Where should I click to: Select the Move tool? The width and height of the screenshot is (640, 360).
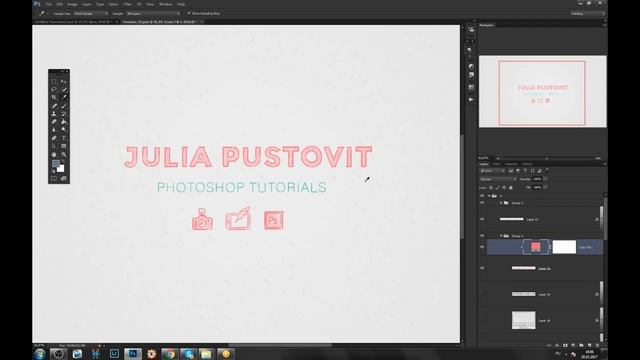coord(64,82)
